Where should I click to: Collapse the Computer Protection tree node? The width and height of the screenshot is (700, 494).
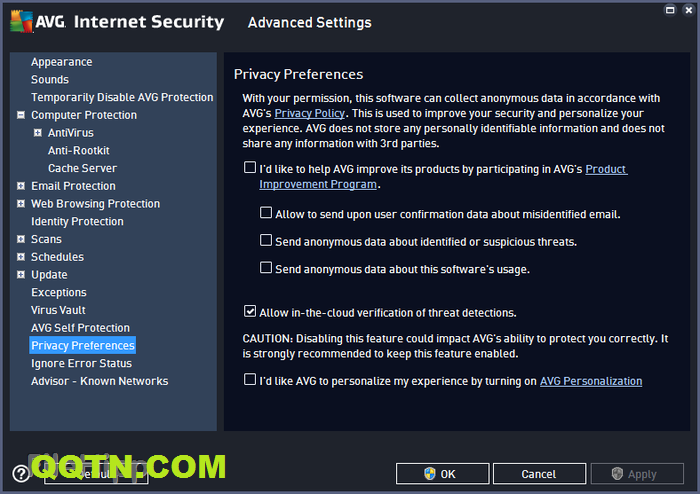[21, 115]
